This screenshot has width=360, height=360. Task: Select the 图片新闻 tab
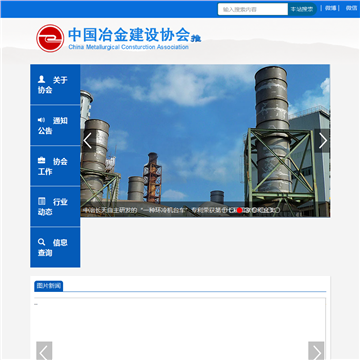point(49,286)
